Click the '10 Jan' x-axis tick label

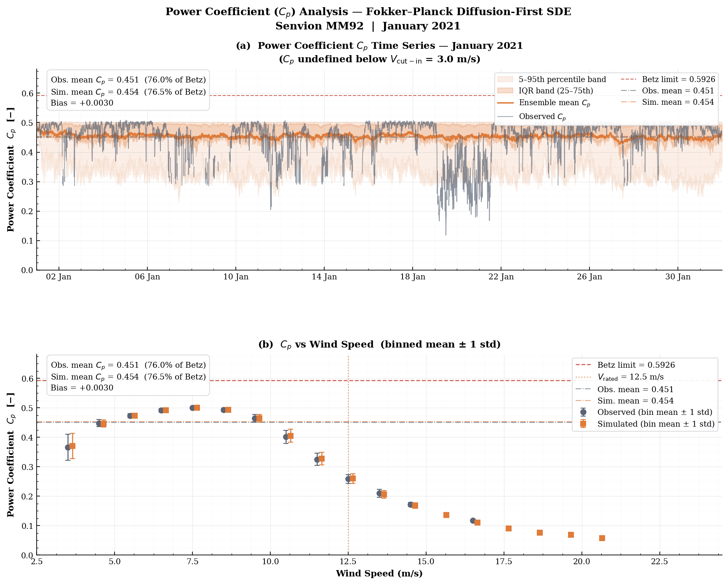[x=236, y=277]
